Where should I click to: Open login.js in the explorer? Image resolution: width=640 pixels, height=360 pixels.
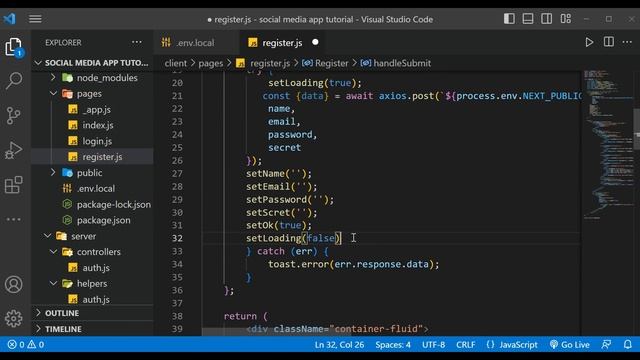[92, 141]
